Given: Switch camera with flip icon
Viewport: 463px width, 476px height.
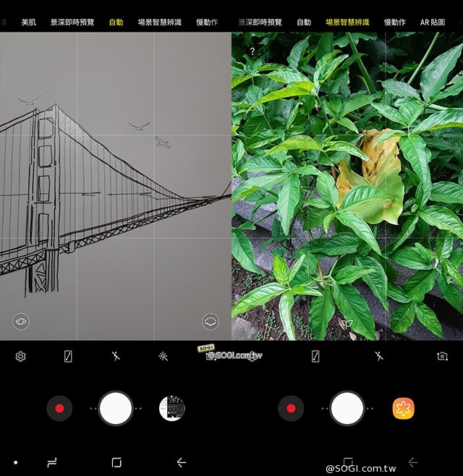Looking at the screenshot, I should point(442,356).
